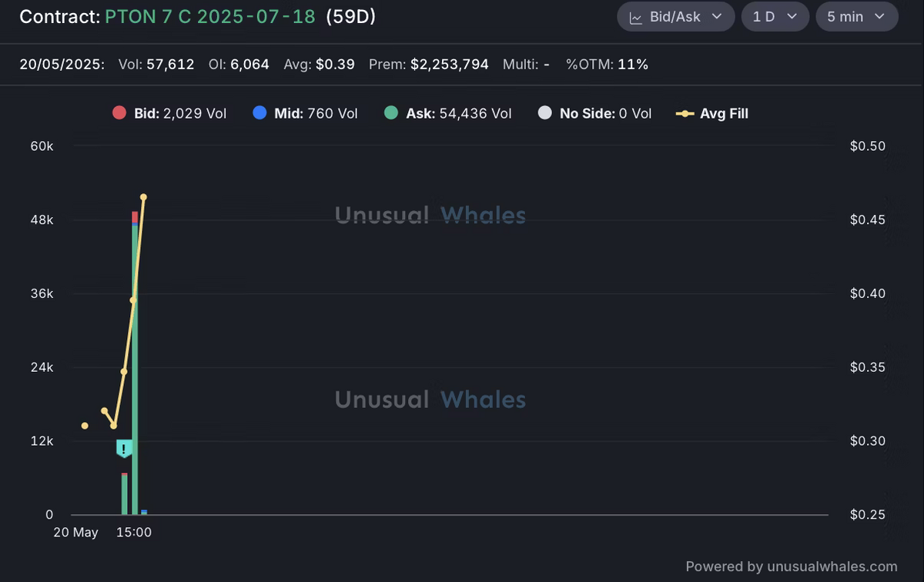The image size is (924, 582).
Task: Expand the 1 D time range dropdown
Action: coord(775,17)
